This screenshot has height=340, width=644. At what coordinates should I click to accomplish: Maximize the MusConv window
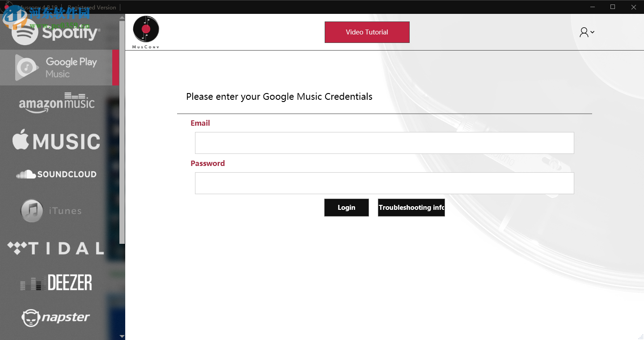click(613, 7)
